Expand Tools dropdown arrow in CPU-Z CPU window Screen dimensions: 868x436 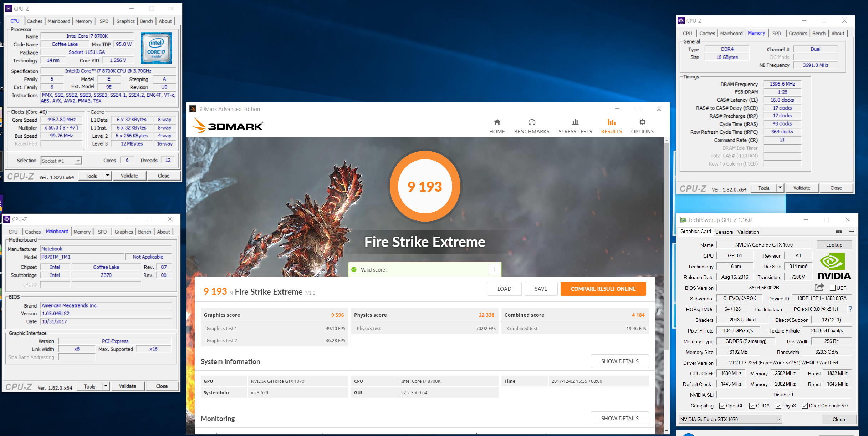point(108,176)
